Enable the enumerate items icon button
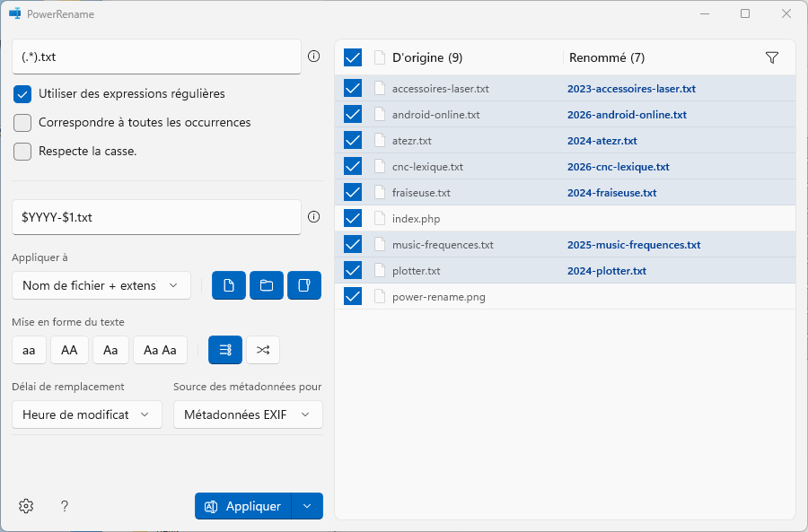Image resolution: width=808 pixels, height=532 pixels. pos(225,350)
